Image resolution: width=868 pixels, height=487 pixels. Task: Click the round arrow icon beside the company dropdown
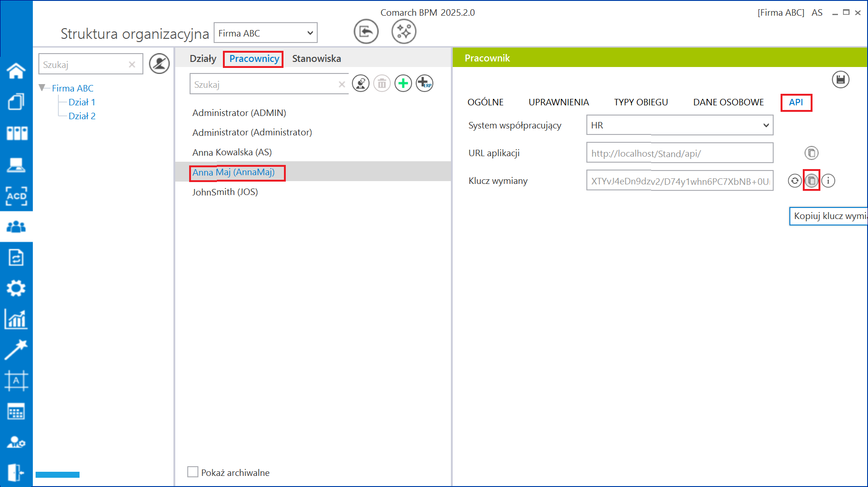pyautogui.click(x=366, y=32)
